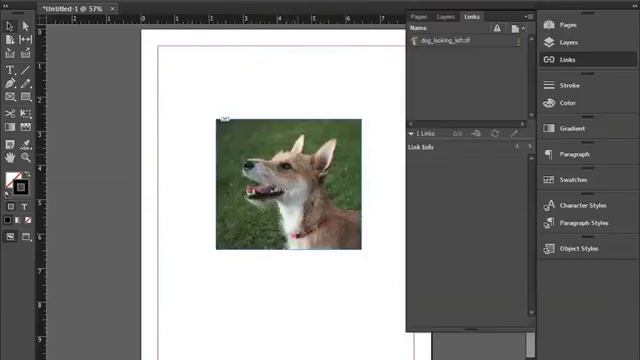The height and width of the screenshot is (360, 640).
Task: Click the Stroke color swatch
Action: click(x=21, y=187)
